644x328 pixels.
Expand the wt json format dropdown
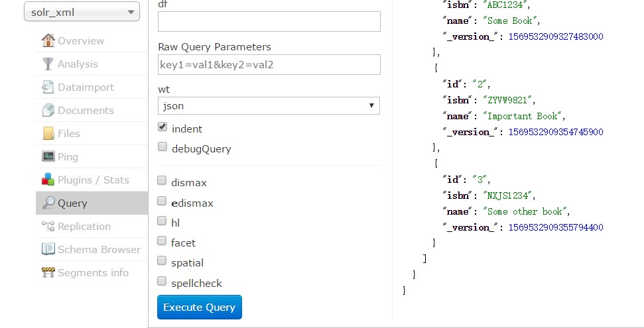coord(269,105)
